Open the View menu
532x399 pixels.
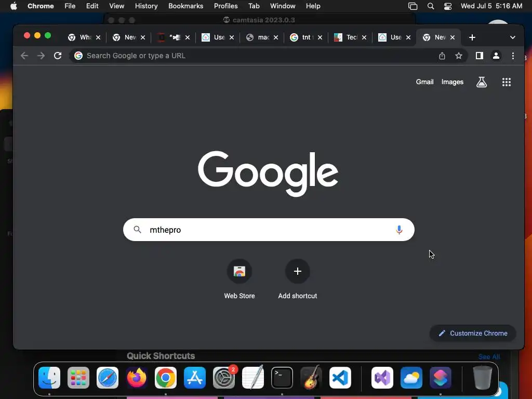(116, 6)
